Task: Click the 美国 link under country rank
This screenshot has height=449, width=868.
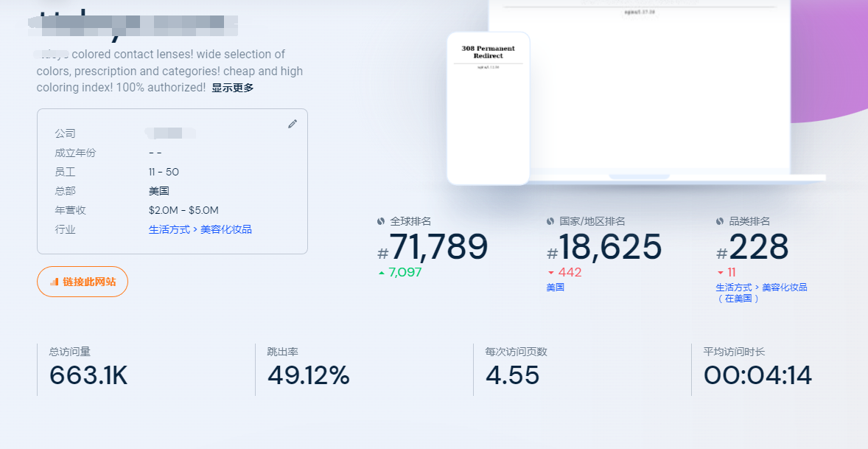Action: point(556,287)
